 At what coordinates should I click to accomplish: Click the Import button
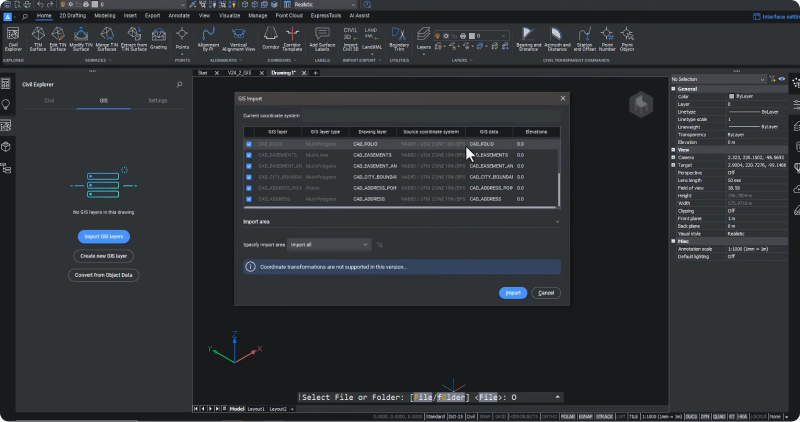coord(512,293)
